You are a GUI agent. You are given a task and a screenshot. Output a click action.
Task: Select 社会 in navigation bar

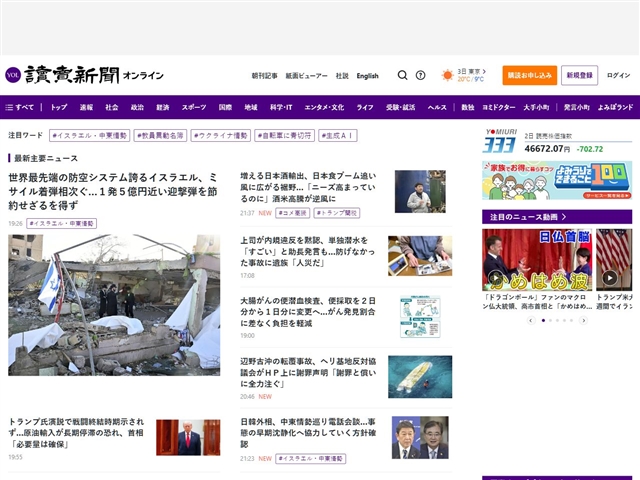click(111, 107)
